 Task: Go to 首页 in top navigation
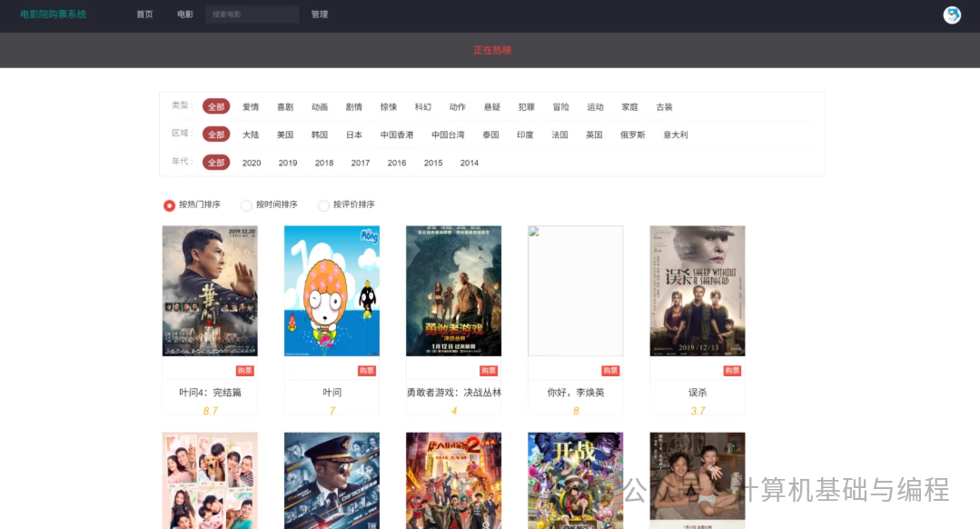(145, 15)
